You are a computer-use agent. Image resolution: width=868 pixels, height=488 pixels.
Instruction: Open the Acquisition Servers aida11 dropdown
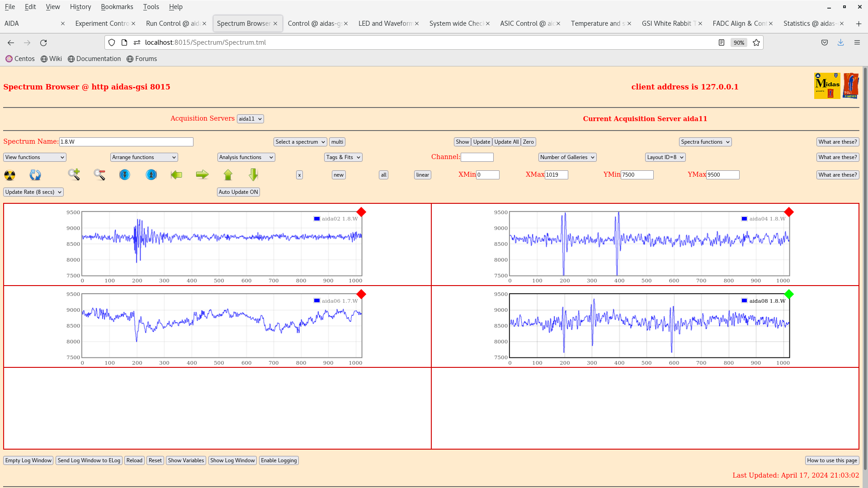tap(250, 119)
